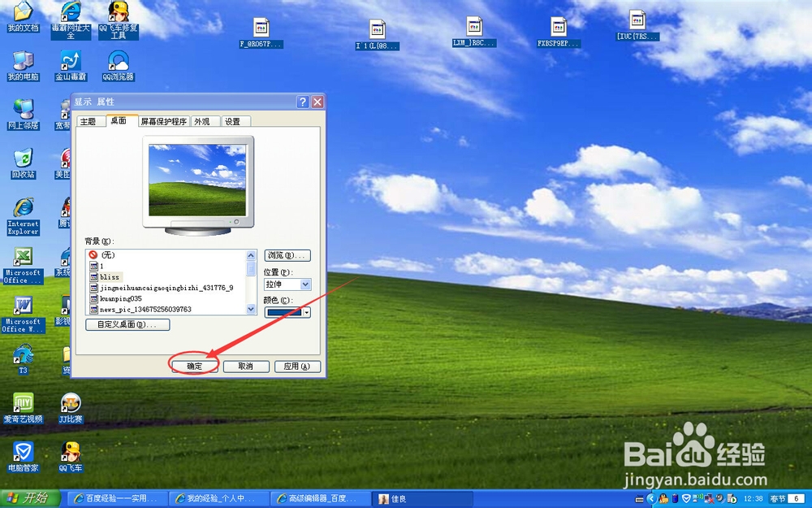This screenshot has width=812, height=508.
Task: Open 网上邻居 desktop icon
Action: tap(23, 114)
